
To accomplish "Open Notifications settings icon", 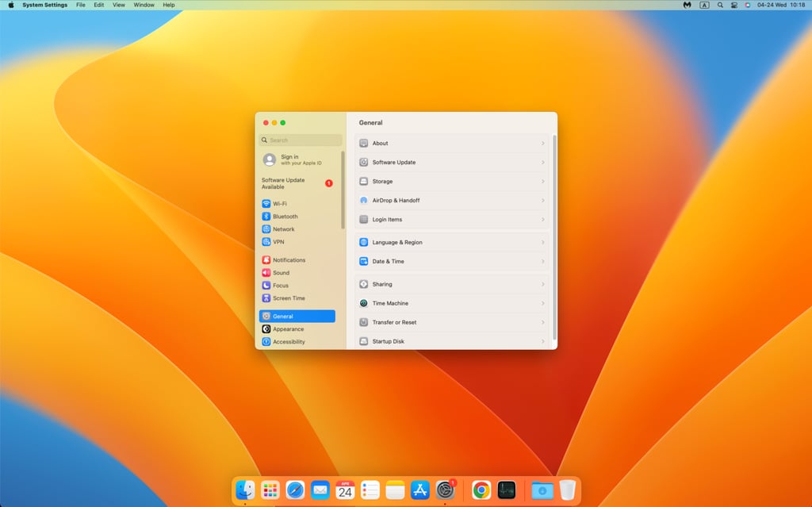I will coord(266,259).
